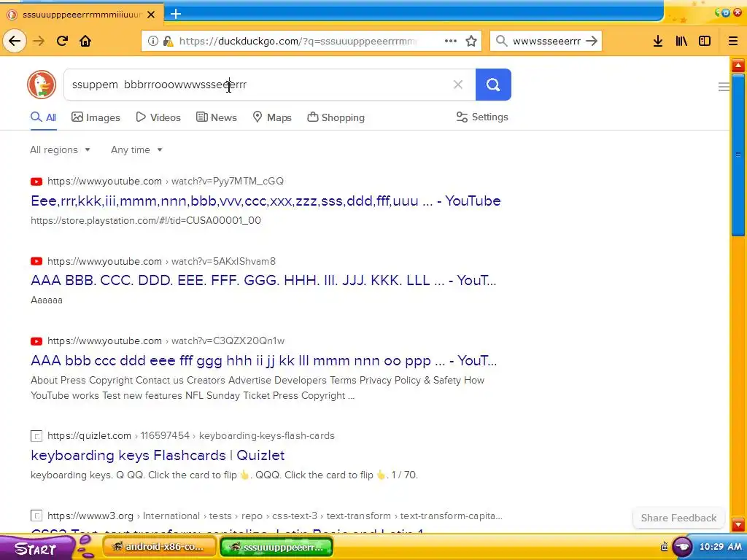Image resolution: width=747 pixels, height=560 pixels.
Task: Click the forward navigation arrow
Action: pyautogui.click(x=39, y=41)
